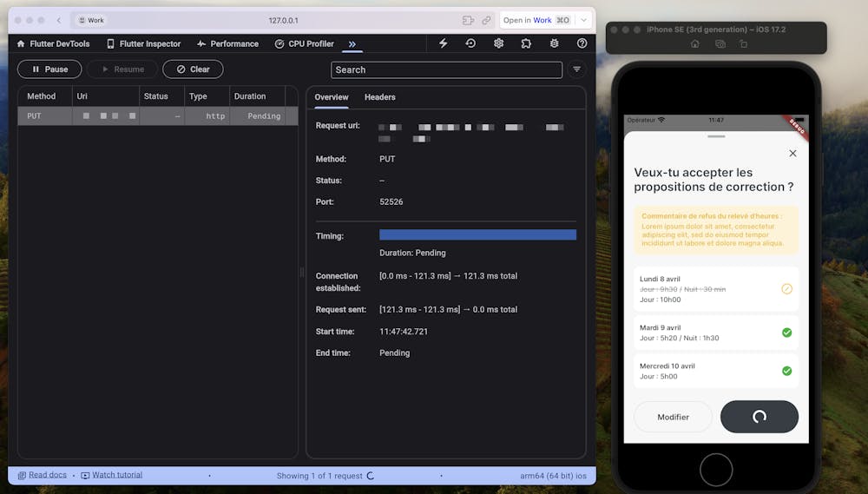The height and width of the screenshot is (494, 868).
Task: Toggle the Mercredi 10 avril green checkmark
Action: point(786,371)
